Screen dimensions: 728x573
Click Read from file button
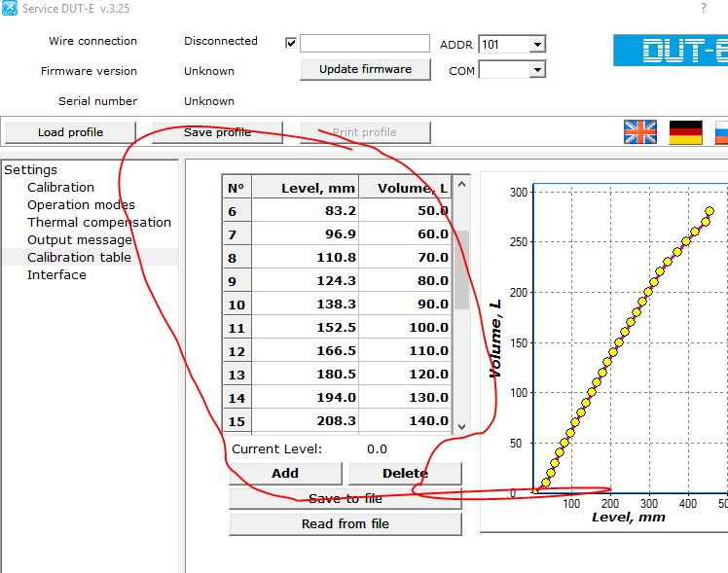click(x=345, y=524)
